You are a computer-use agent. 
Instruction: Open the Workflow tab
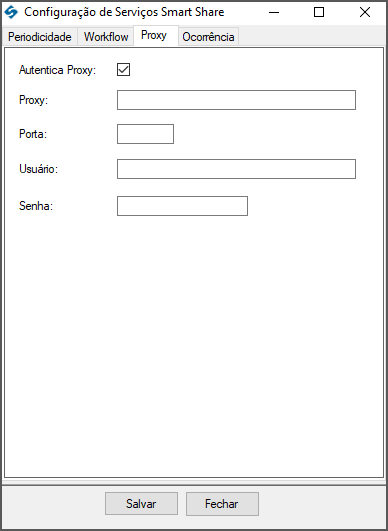(x=106, y=37)
